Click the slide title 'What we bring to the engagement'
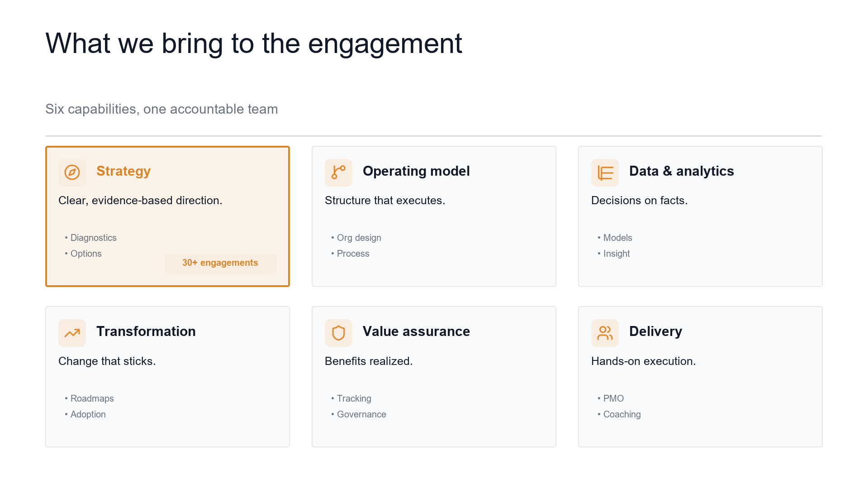Viewport: 868px width, 489px height. (x=254, y=44)
